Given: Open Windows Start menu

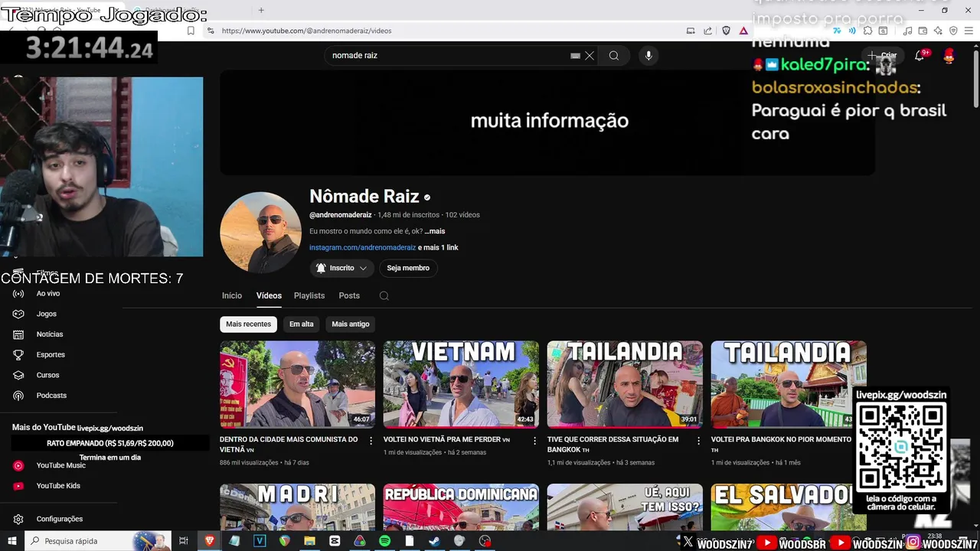Looking at the screenshot, I should point(12,540).
